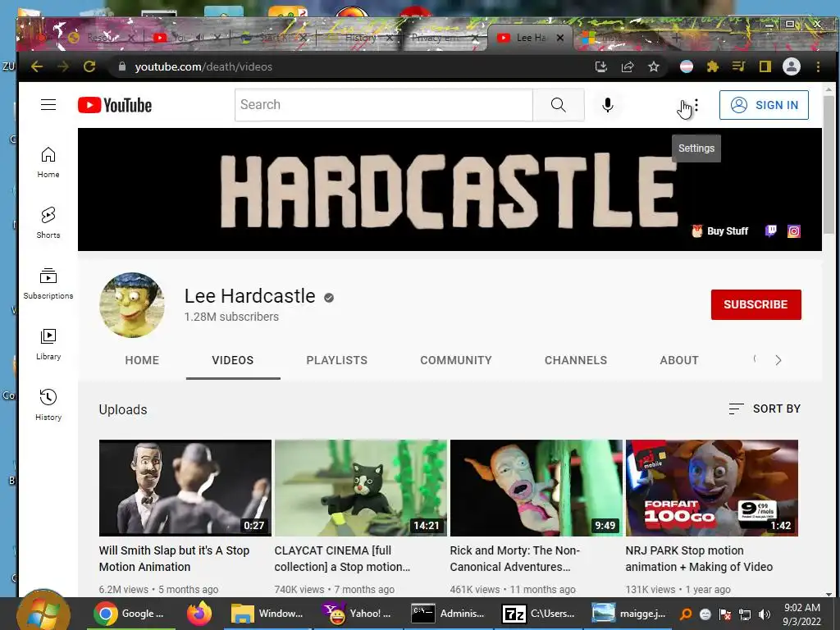This screenshot has height=630, width=840.
Task: Go to Home in the sidebar
Action: click(x=48, y=162)
